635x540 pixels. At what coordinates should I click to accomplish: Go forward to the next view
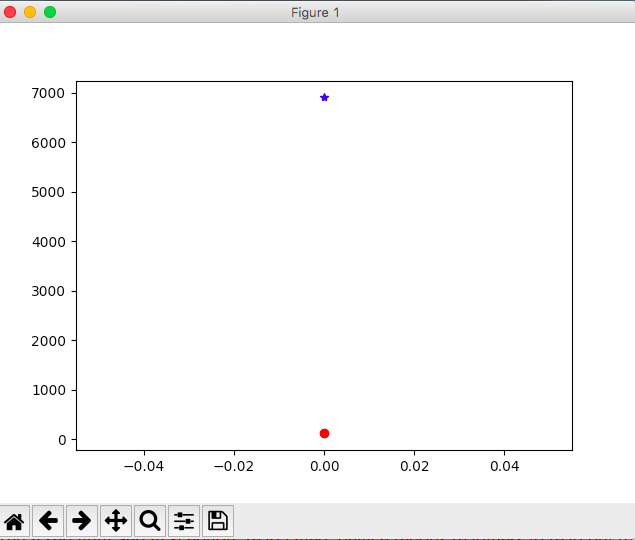click(82, 521)
